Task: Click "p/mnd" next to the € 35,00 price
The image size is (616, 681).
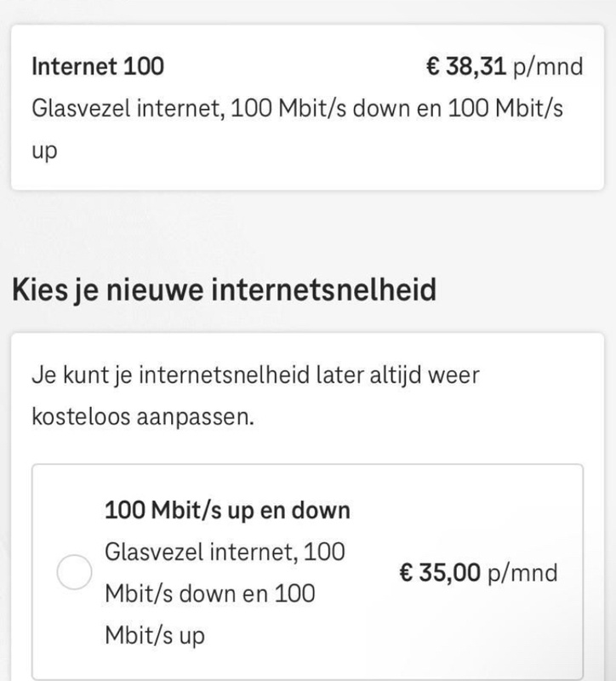Action: (x=522, y=573)
